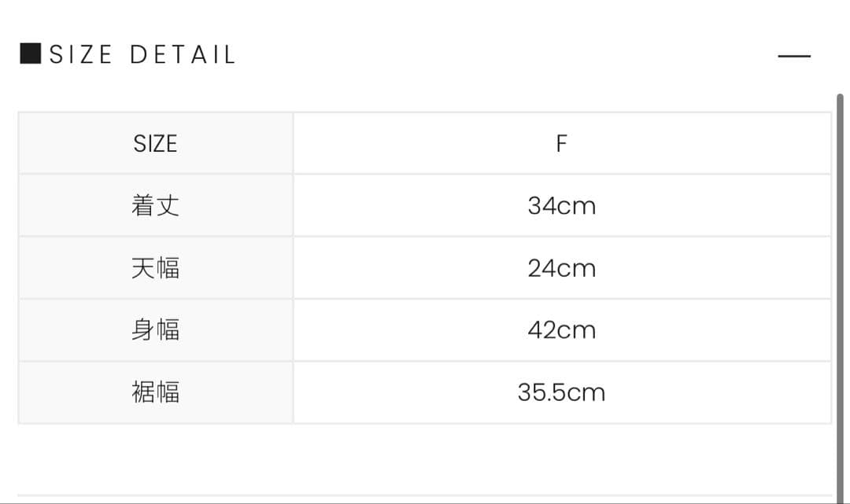The height and width of the screenshot is (504, 850).
Task: Select the 24cm measurement cell
Action: (x=561, y=268)
